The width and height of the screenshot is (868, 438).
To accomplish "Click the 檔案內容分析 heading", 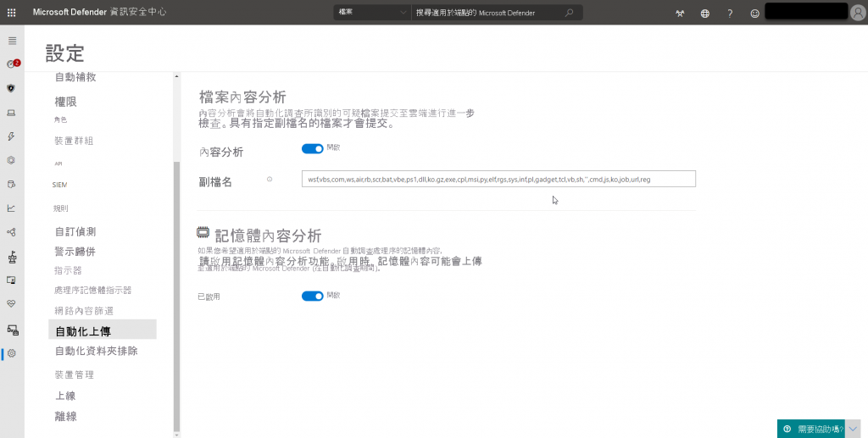I will coord(242,97).
